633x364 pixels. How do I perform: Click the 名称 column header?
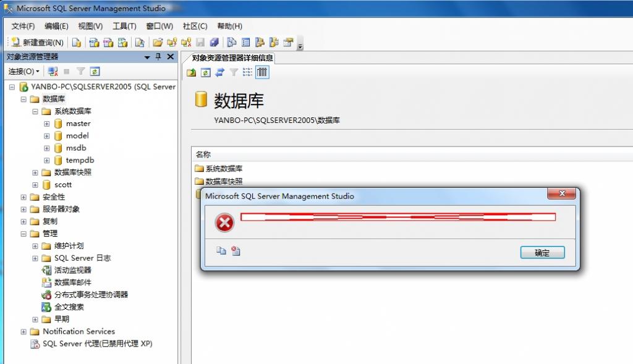pyautogui.click(x=203, y=154)
